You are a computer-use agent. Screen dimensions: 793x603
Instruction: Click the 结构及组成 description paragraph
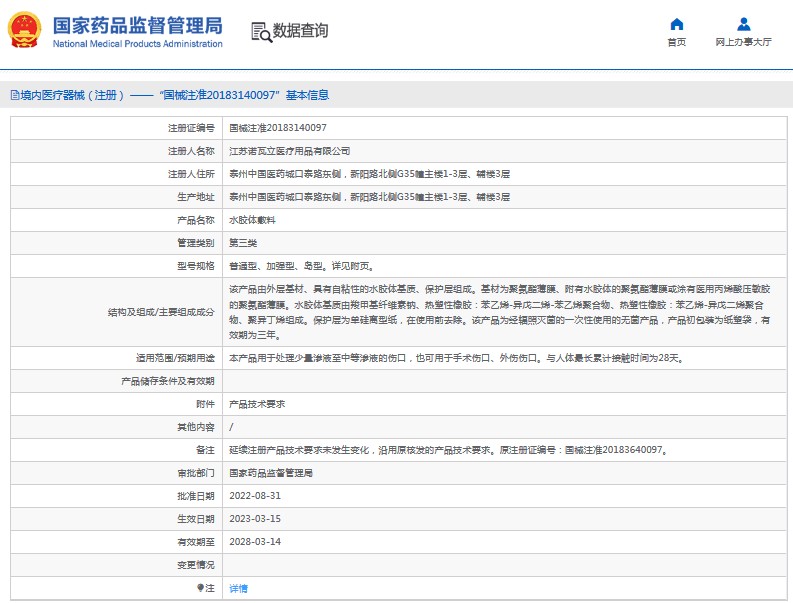pyautogui.click(x=500, y=312)
